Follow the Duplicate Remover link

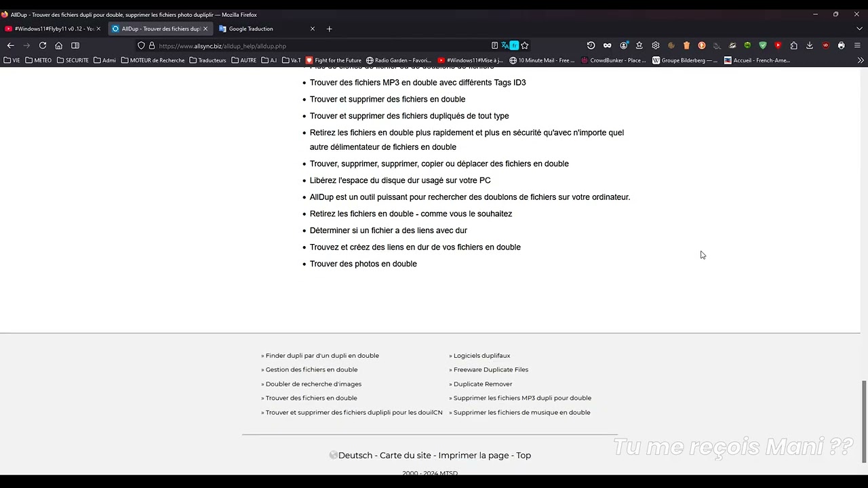483,384
